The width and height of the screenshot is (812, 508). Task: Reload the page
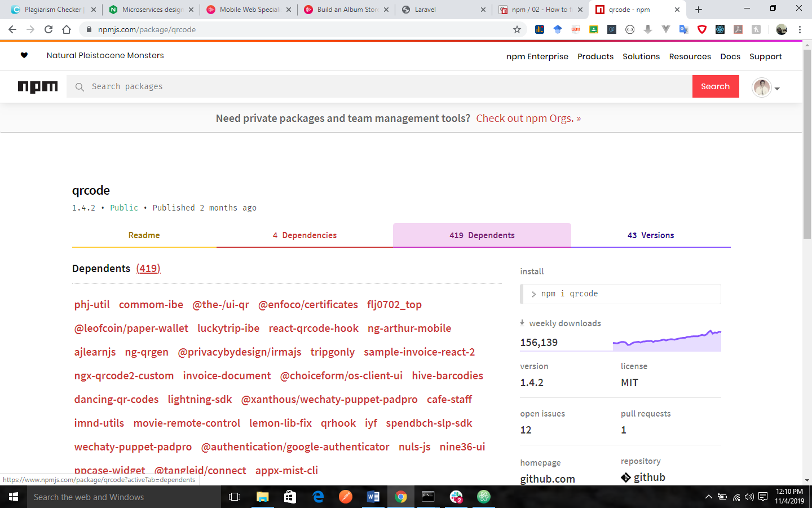pos(48,29)
